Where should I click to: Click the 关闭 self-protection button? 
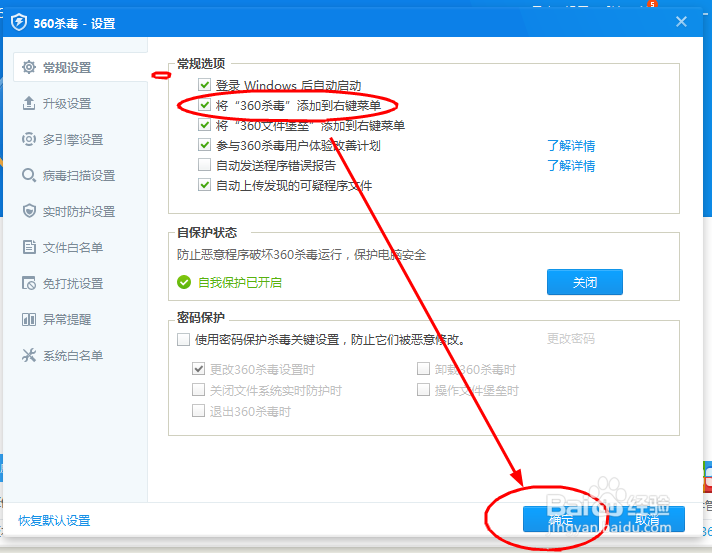585,282
